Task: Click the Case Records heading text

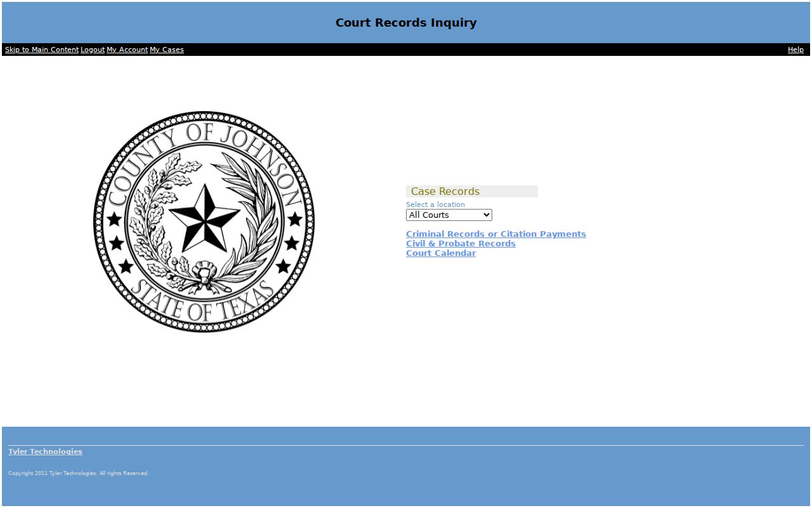Action: (x=445, y=191)
